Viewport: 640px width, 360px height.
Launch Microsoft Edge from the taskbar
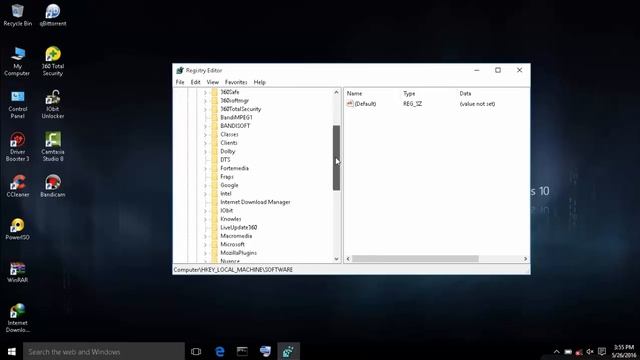[x=220, y=351]
